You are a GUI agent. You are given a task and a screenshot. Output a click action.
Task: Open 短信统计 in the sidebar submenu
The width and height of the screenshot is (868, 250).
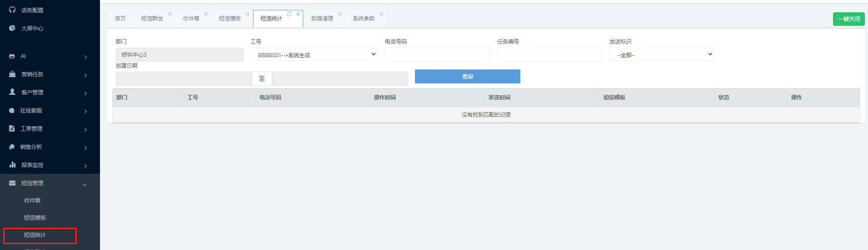click(x=35, y=235)
